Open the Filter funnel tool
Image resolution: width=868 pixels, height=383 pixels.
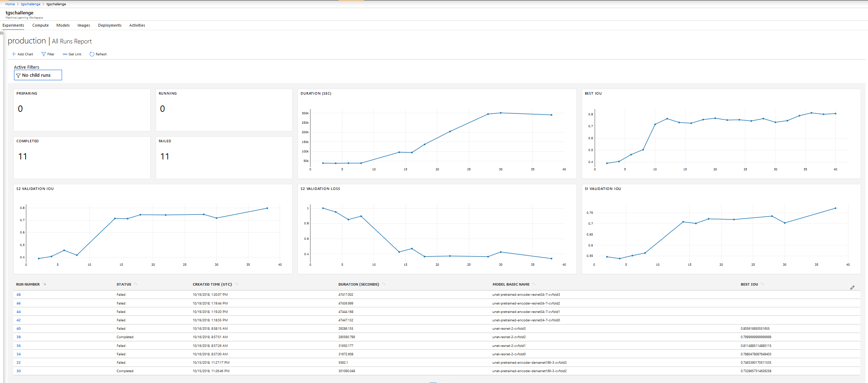click(44, 54)
